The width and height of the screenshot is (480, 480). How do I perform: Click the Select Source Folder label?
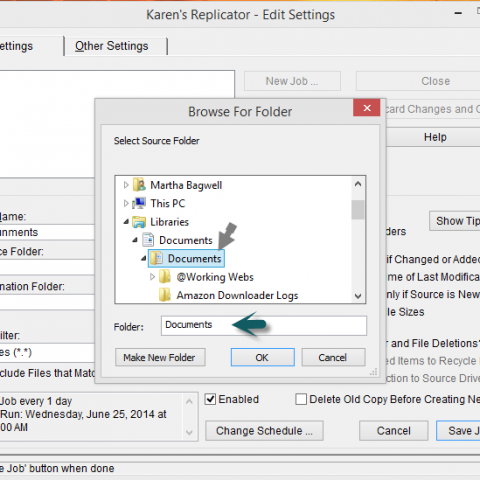156,141
